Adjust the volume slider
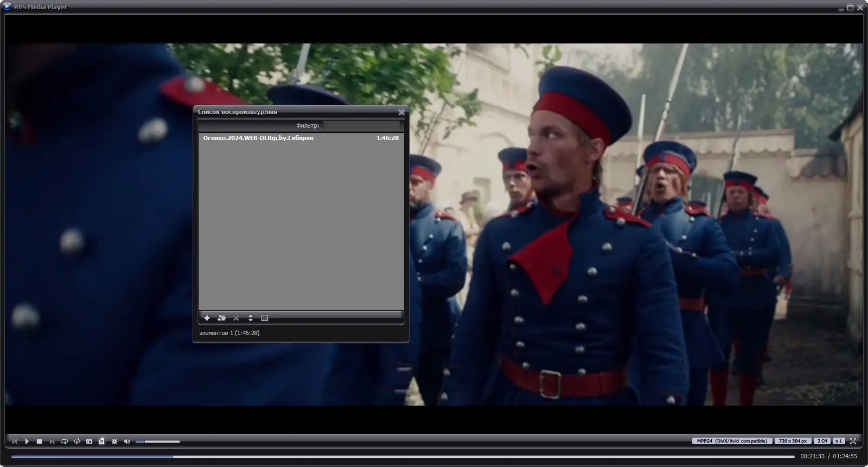The width and height of the screenshot is (868, 467). [158, 441]
